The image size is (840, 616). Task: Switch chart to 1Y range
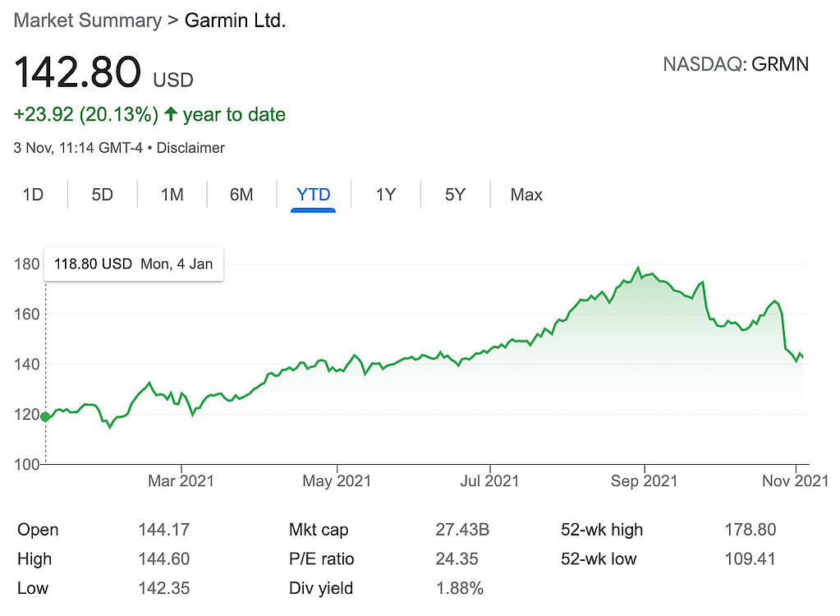pyautogui.click(x=386, y=195)
